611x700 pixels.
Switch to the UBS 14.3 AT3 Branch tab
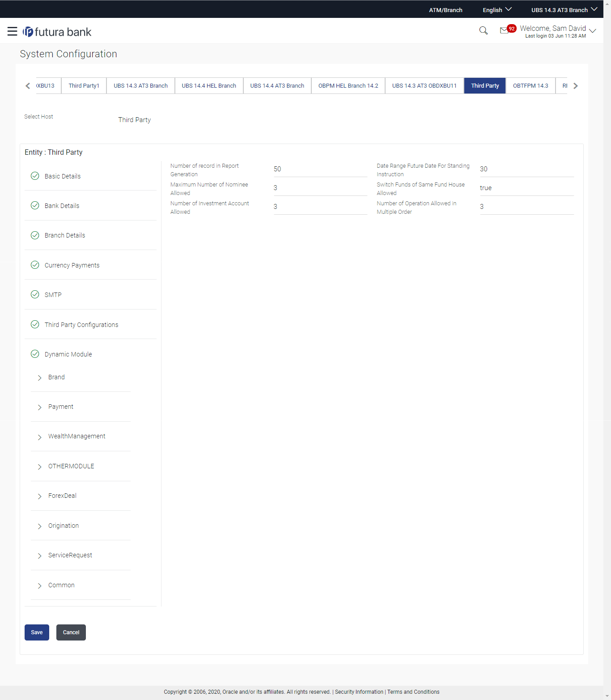140,85
